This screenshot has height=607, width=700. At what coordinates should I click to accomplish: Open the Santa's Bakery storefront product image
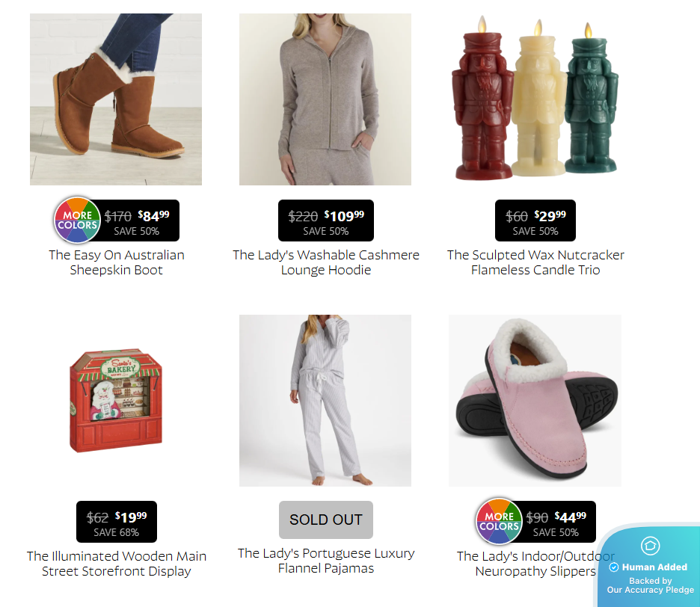[x=116, y=401]
